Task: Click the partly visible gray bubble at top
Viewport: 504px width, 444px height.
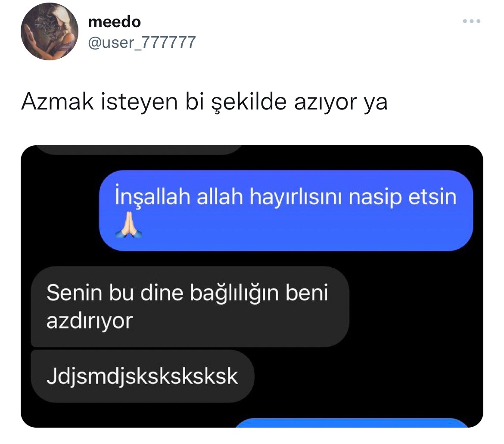Action: click(138, 150)
